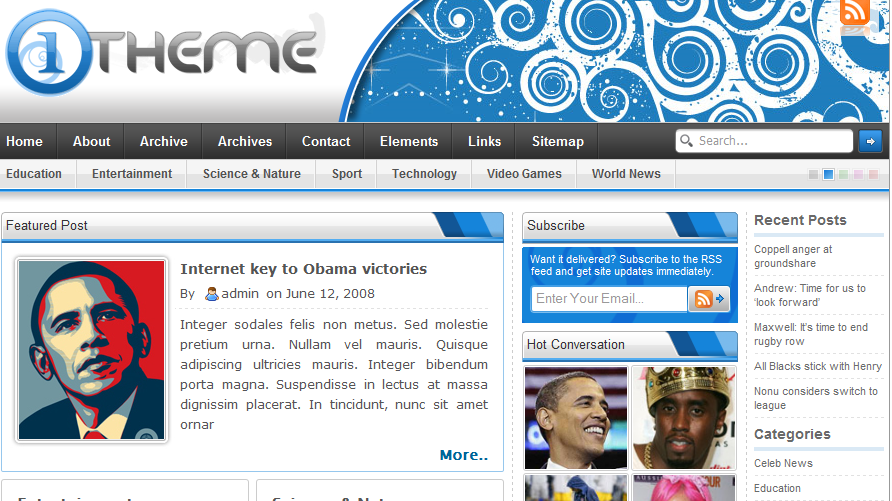
Task: Select the red theme color swatch
Action: click(873, 174)
